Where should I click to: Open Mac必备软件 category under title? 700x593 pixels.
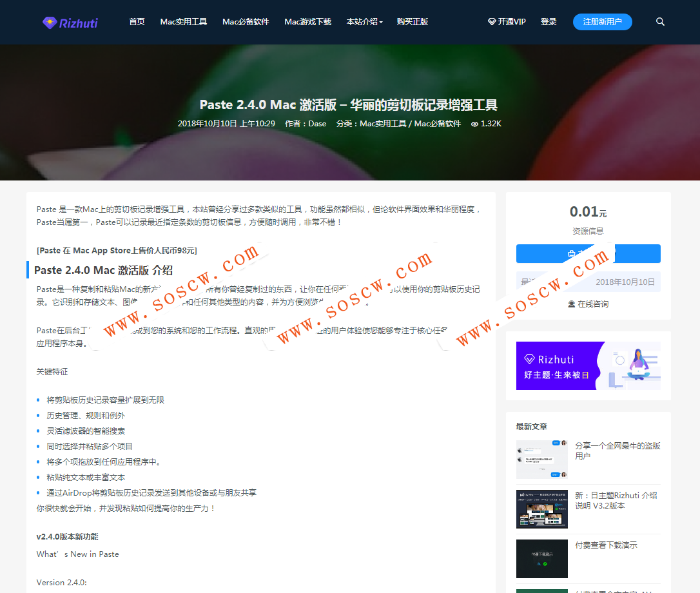[x=438, y=124]
